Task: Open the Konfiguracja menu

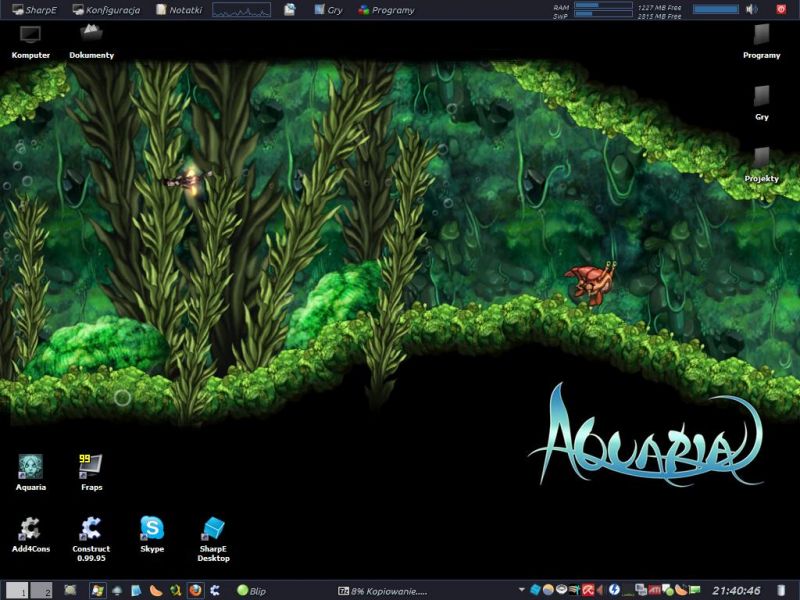Action: [x=106, y=10]
